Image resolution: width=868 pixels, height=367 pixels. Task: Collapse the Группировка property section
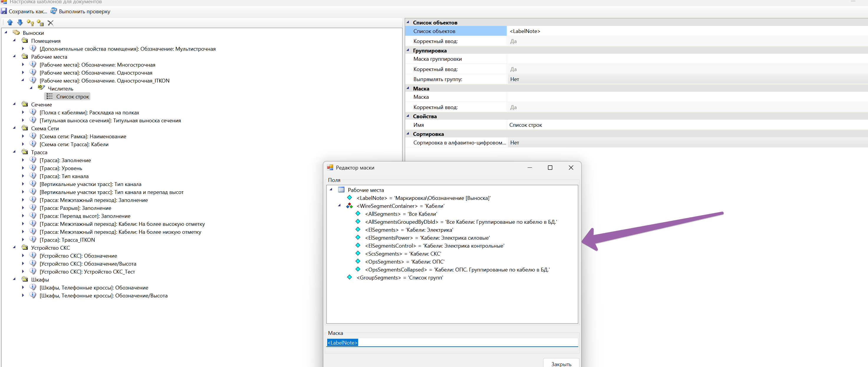(x=408, y=50)
